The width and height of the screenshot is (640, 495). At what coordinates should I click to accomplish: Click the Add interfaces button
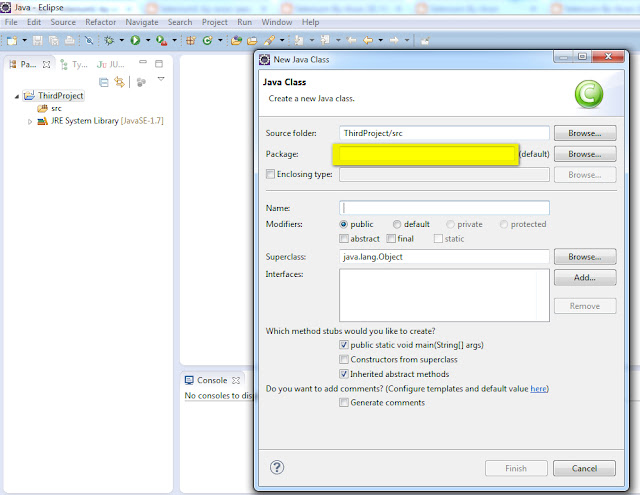(585, 278)
